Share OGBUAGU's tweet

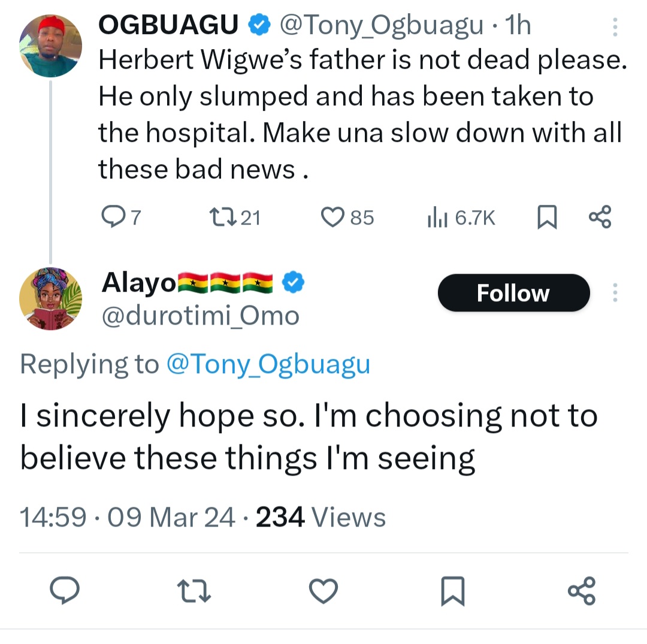600,216
